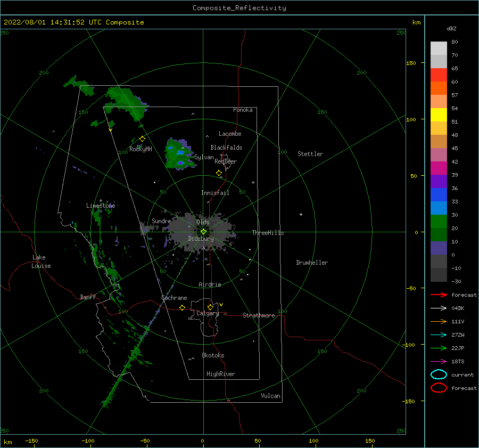Click the white 04DK arrow in the legend
The height and width of the screenshot is (448, 479).
click(439, 308)
